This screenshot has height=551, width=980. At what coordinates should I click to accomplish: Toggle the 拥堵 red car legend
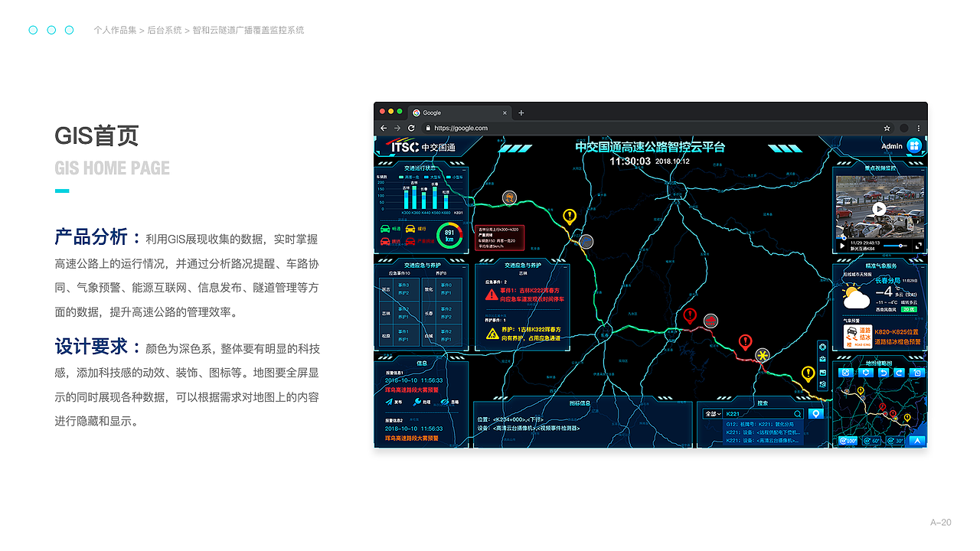[x=390, y=241]
